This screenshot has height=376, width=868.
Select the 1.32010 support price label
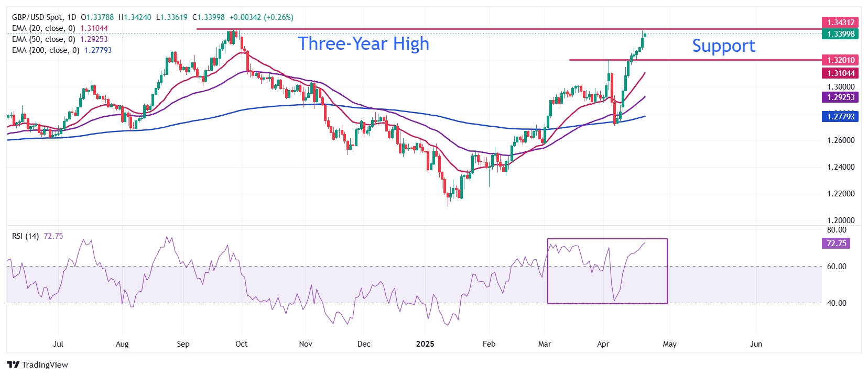pyautogui.click(x=840, y=60)
